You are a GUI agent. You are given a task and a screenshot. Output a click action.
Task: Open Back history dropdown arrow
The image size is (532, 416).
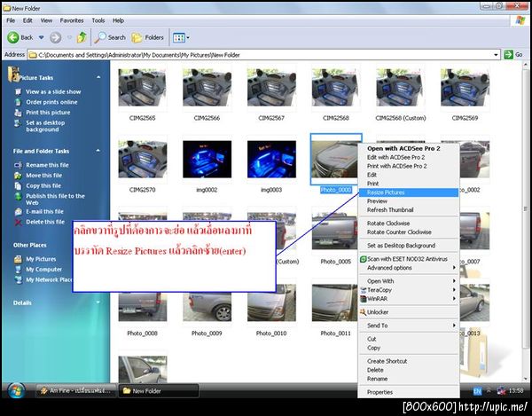pos(41,37)
